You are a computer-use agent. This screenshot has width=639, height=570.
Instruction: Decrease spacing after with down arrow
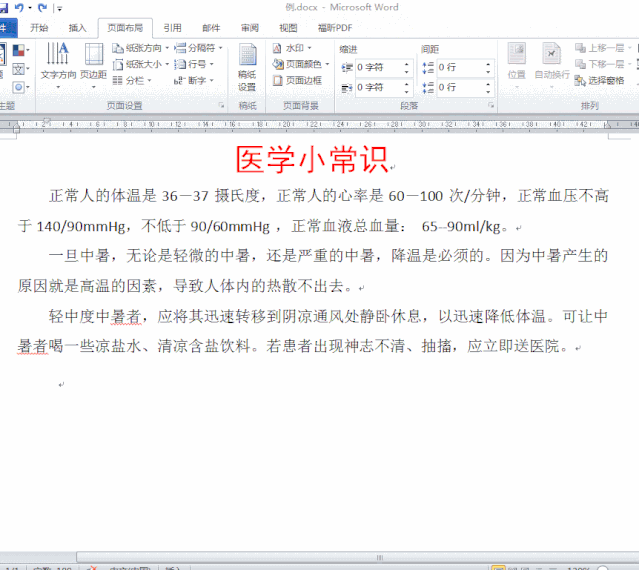pos(488,91)
